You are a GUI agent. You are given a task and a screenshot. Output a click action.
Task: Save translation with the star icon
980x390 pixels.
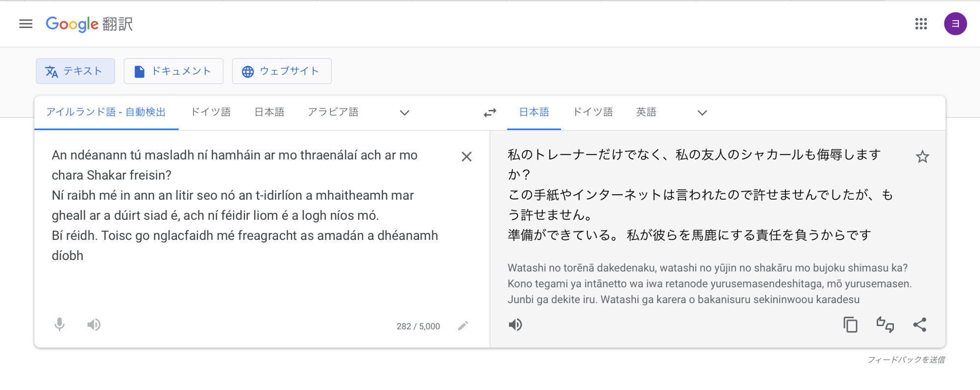coord(922,157)
